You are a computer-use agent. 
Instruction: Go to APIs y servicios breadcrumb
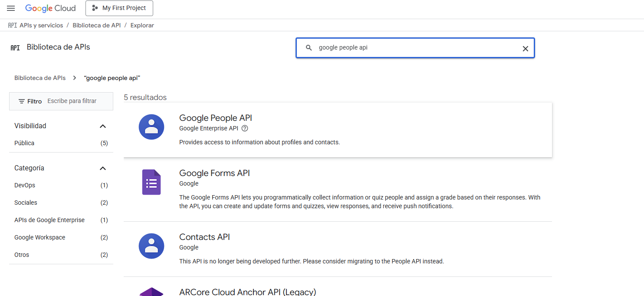(41, 25)
